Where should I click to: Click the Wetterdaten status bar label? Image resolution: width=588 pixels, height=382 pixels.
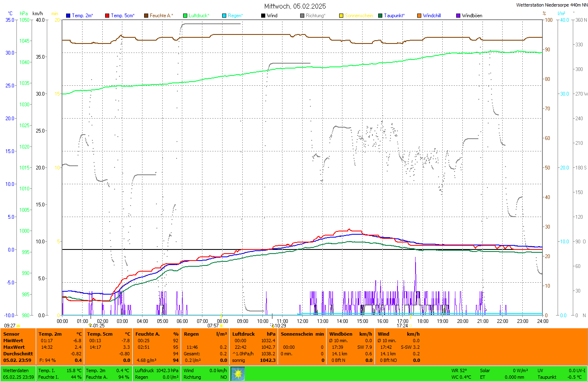[16, 371]
